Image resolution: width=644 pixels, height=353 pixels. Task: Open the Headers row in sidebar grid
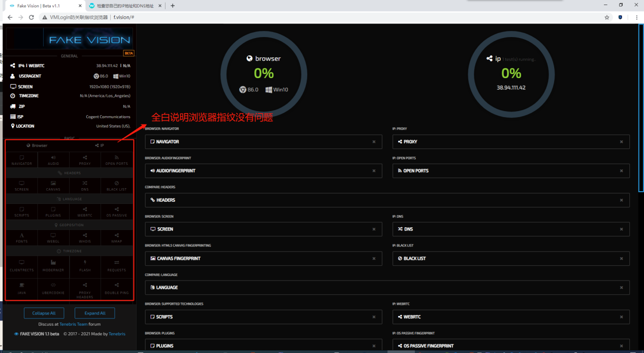tap(70, 173)
